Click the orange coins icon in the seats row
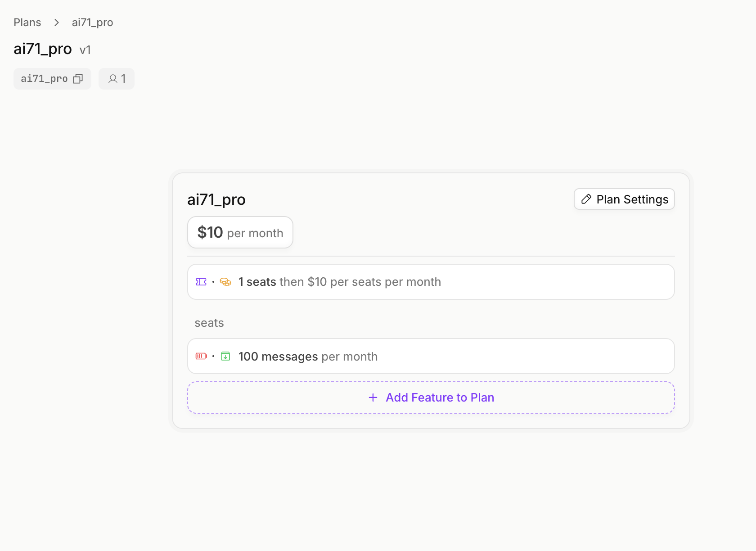The height and width of the screenshot is (551, 756). tap(225, 282)
